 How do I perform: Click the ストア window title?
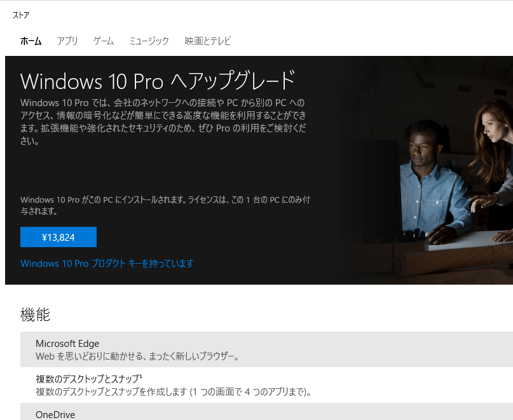click(x=21, y=15)
